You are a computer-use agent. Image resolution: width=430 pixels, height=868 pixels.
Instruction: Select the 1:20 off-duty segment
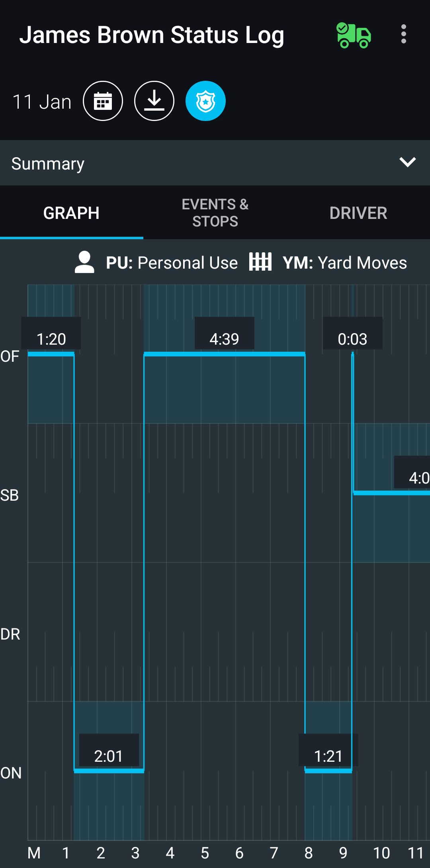[x=51, y=354]
